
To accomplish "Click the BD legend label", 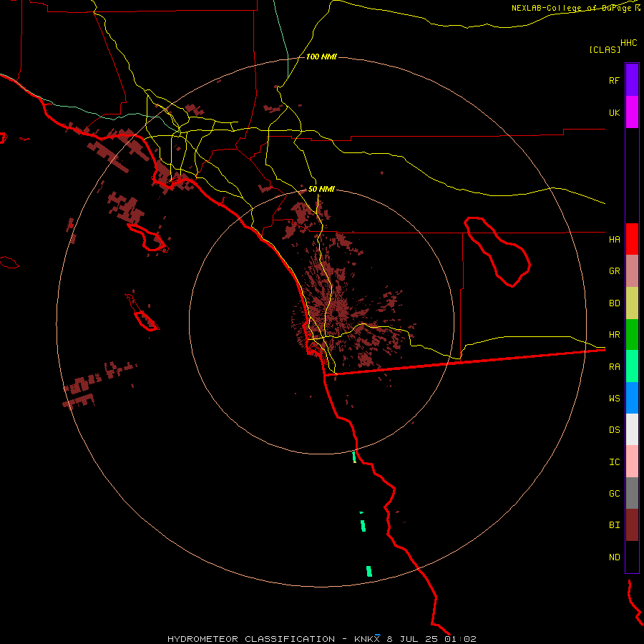I will pos(614,303).
